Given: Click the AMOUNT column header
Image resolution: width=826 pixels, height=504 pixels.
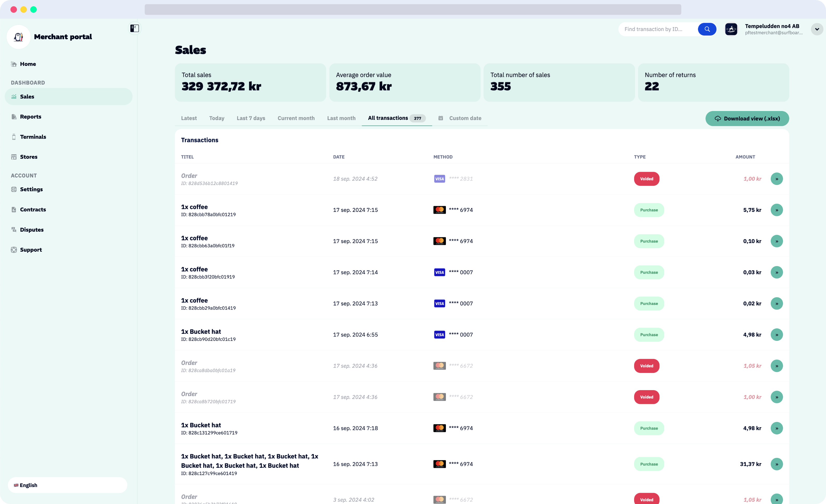Looking at the screenshot, I should pos(745,157).
